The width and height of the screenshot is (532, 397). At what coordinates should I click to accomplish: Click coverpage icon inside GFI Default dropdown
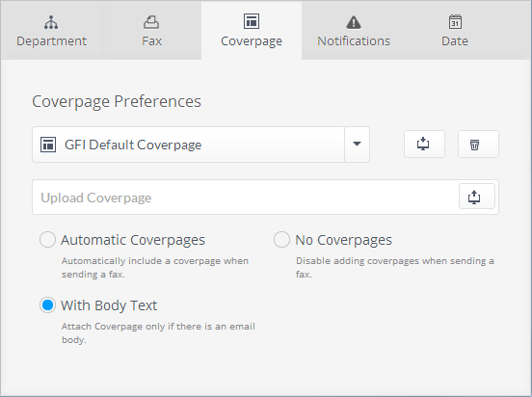48,145
